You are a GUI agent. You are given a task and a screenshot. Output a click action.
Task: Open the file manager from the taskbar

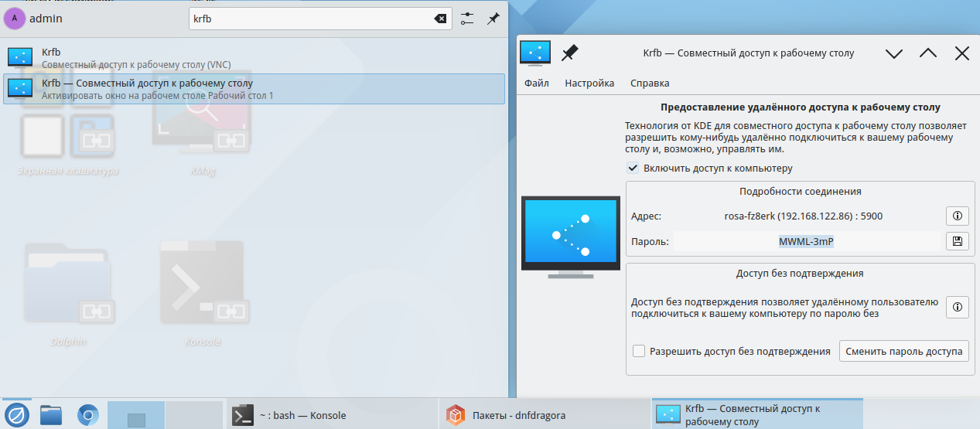coord(51,415)
